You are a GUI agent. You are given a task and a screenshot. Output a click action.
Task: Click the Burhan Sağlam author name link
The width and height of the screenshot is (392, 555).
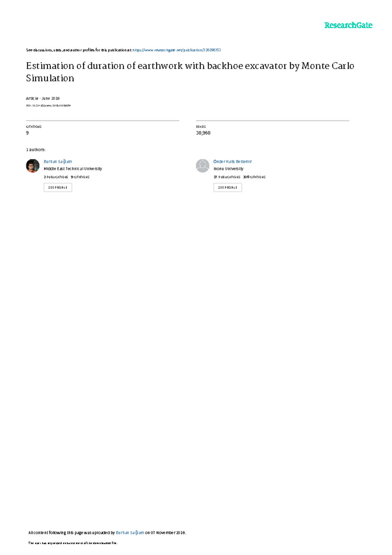pos(58,162)
